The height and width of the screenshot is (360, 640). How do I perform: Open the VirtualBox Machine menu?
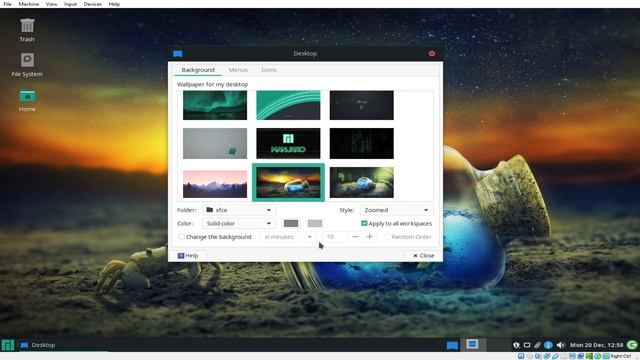coord(29,4)
